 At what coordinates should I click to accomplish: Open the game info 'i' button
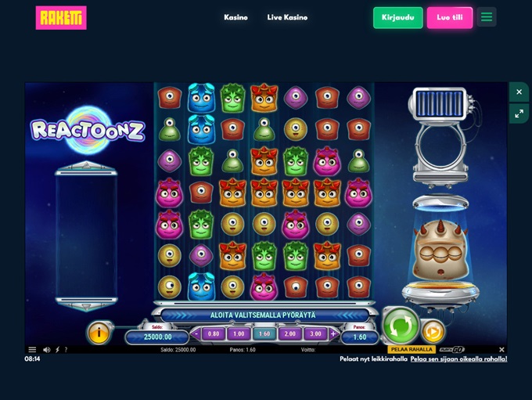coord(99,333)
